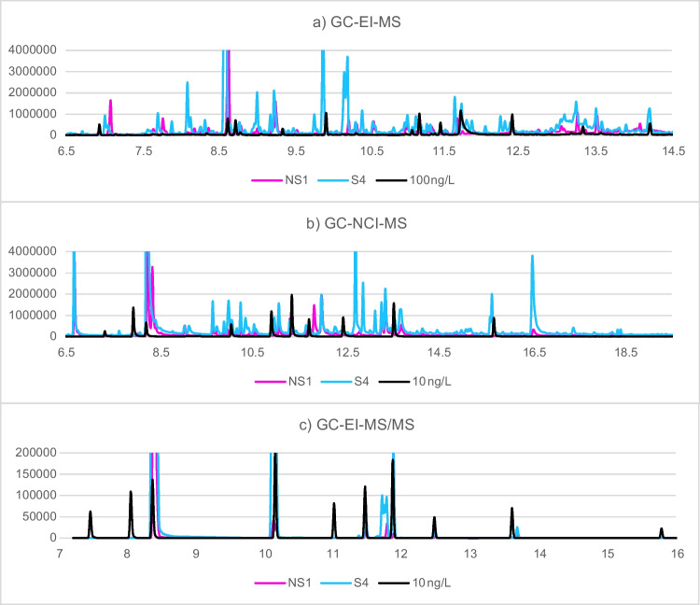Click the 16.5 x-axis label in GC-NCI-MS chart
The height and width of the screenshot is (605, 700).
[535, 353]
